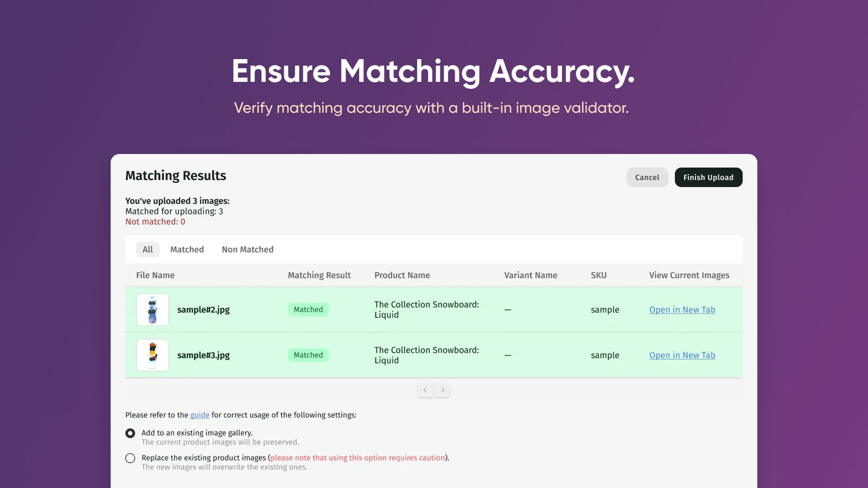Click the Matched status badge for sample#3.jpg
The image size is (868, 488).
point(308,355)
